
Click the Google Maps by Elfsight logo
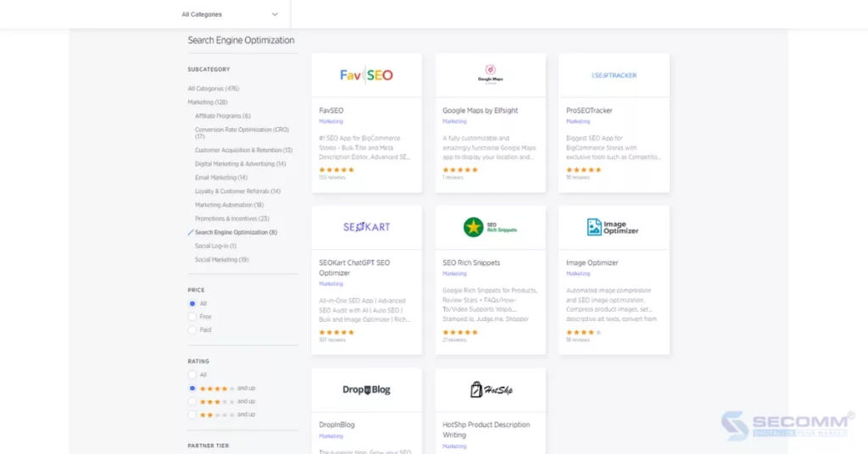click(491, 74)
